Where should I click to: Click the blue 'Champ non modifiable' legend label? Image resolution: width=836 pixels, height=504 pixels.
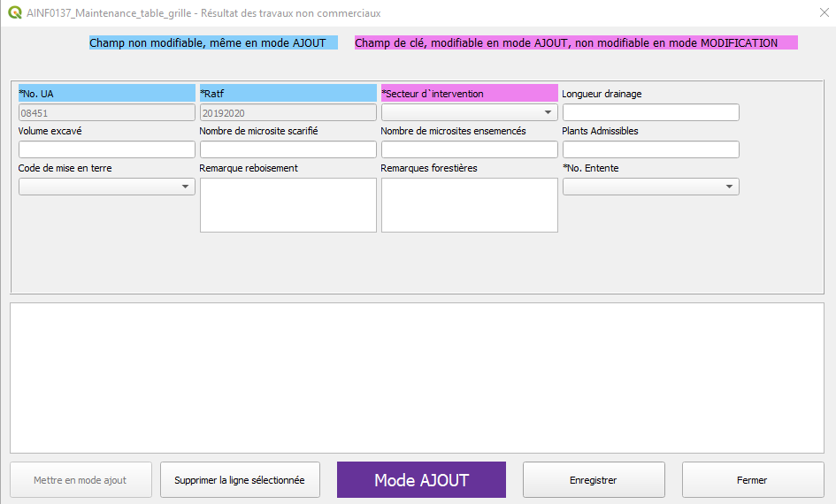click(213, 42)
